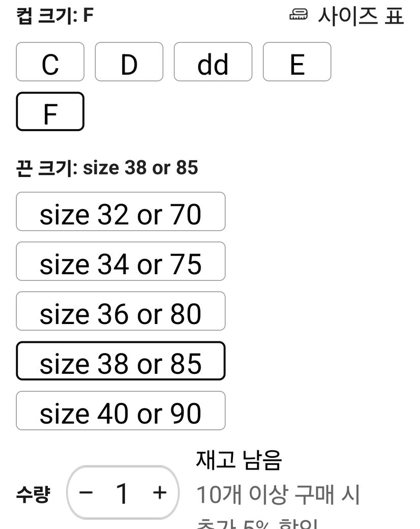
Task: Pick the dd cup size option
Action: pos(213,62)
